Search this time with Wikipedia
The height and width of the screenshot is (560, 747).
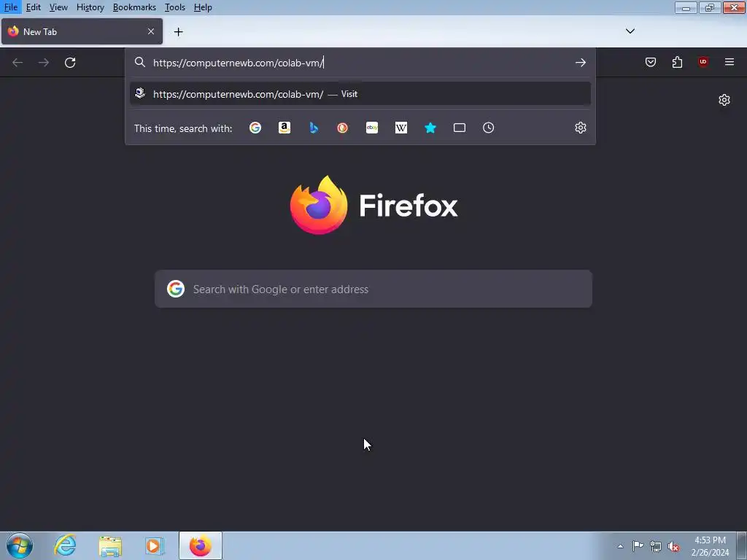[x=401, y=128]
